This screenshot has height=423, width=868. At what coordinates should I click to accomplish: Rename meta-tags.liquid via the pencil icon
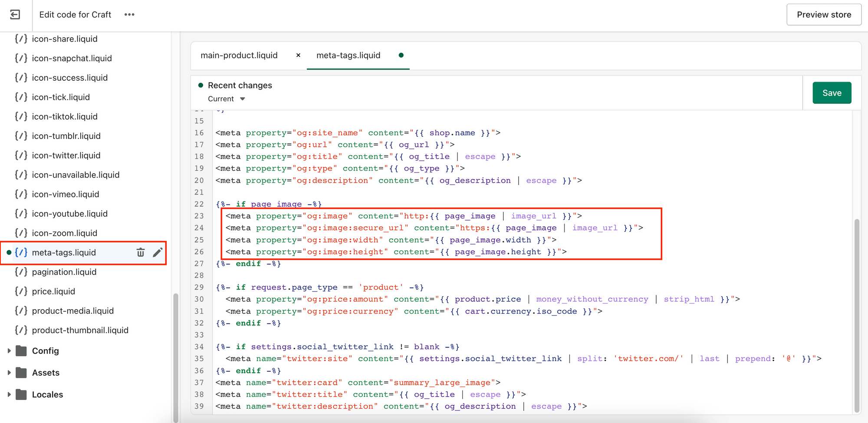click(158, 252)
